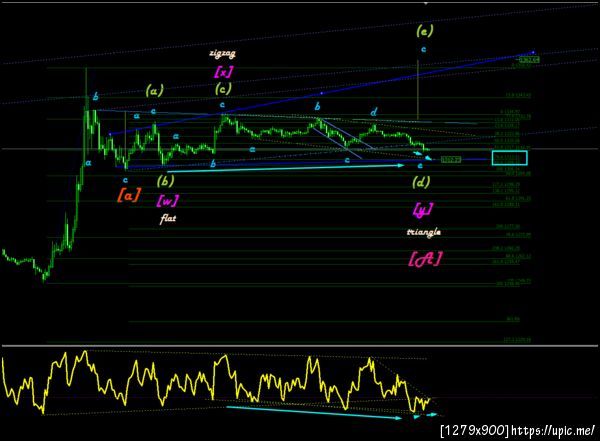The width and height of the screenshot is (600, 441).
Task: Click the magenta [y] wave label
Action: pyautogui.click(x=423, y=209)
